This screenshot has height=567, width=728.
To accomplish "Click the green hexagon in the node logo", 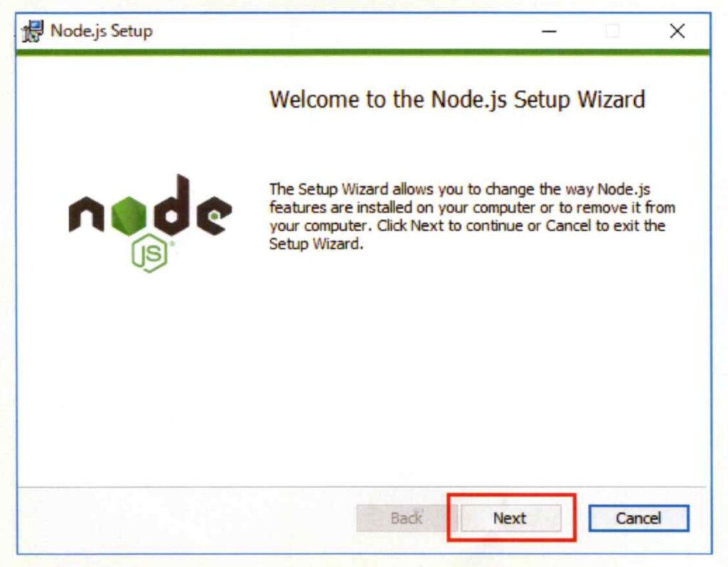I will pyautogui.click(x=129, y=216).
